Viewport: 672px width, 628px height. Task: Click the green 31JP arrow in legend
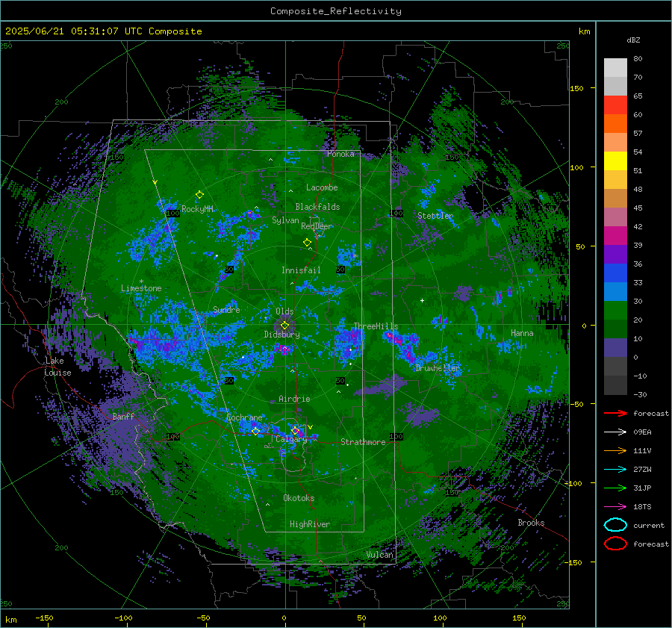pos(615,488)
